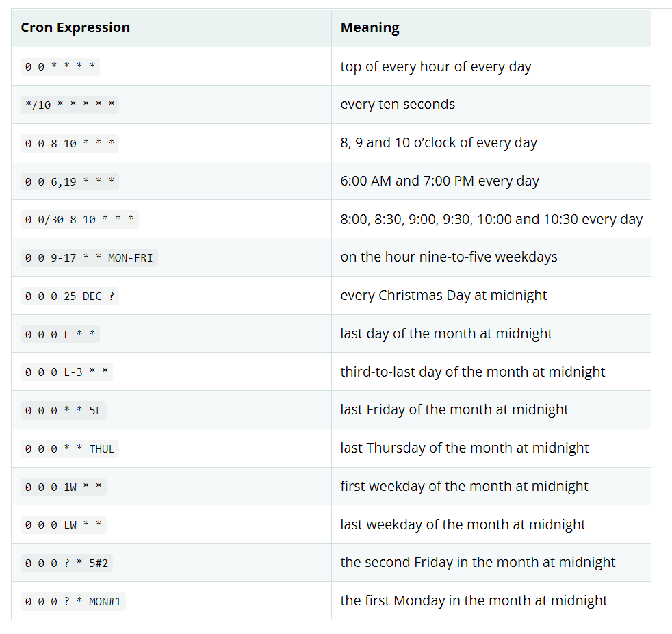Click the '0 0 9-17 * * MON-FRI' expression

89,257
